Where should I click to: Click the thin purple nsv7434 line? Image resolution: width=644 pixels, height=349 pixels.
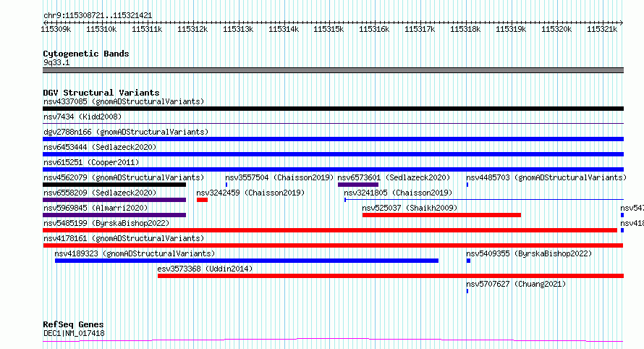pyautogui.click(x=333, y=123)
